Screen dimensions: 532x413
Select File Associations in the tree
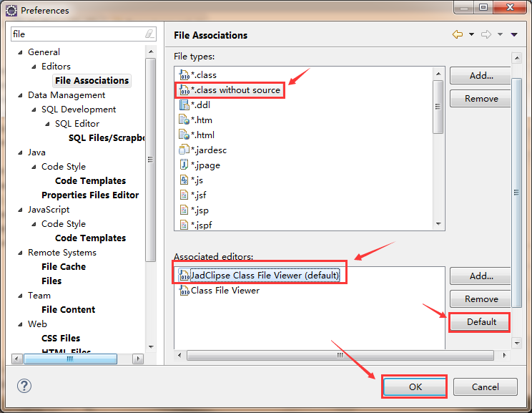click(92, 80)
